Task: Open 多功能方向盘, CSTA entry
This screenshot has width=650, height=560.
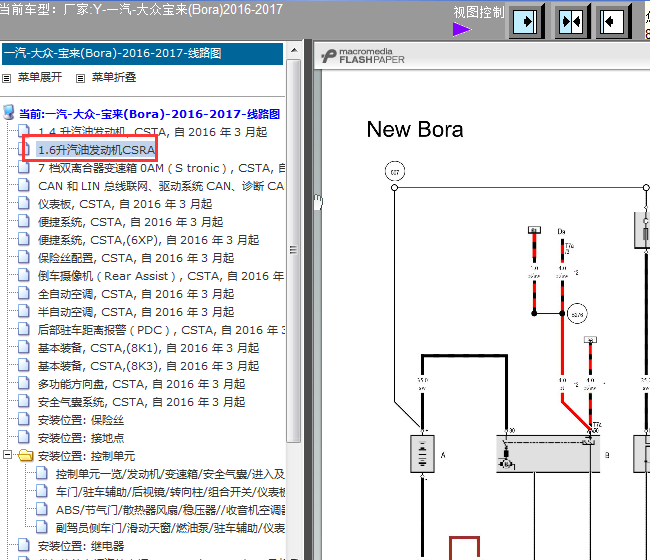Action: [x=141, y=384]
